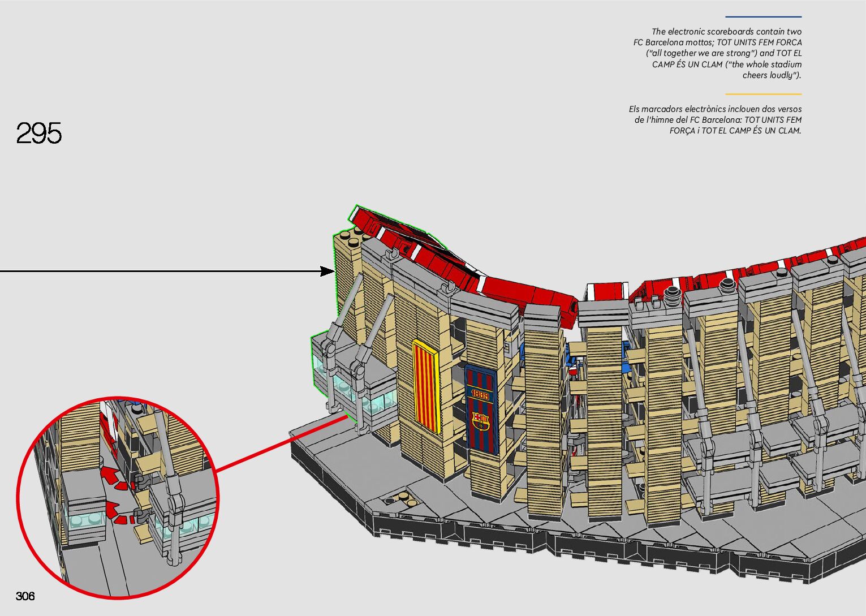Select the Catalan "Els marcadors electrònics" paragraph

tap(716, 119)
